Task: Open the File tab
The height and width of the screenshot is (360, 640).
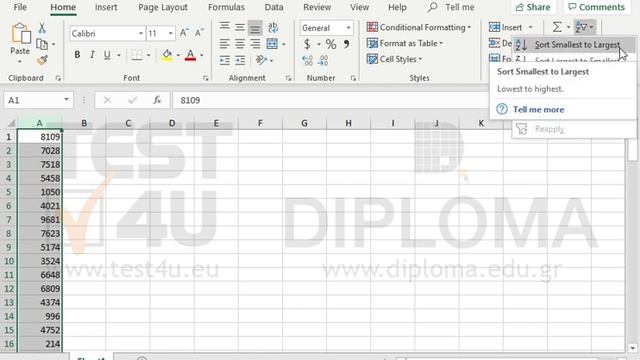Action: [x=20, y=7]
